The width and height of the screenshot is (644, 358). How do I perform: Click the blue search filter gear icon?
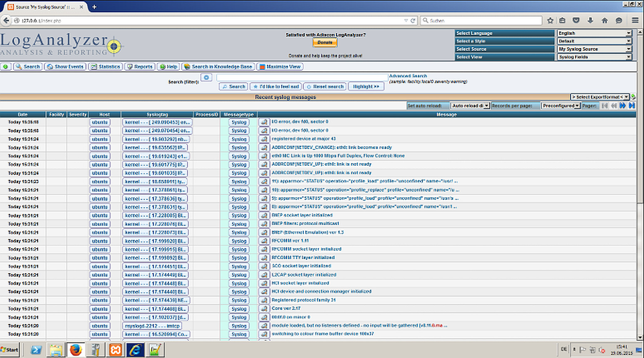(206, 77)
